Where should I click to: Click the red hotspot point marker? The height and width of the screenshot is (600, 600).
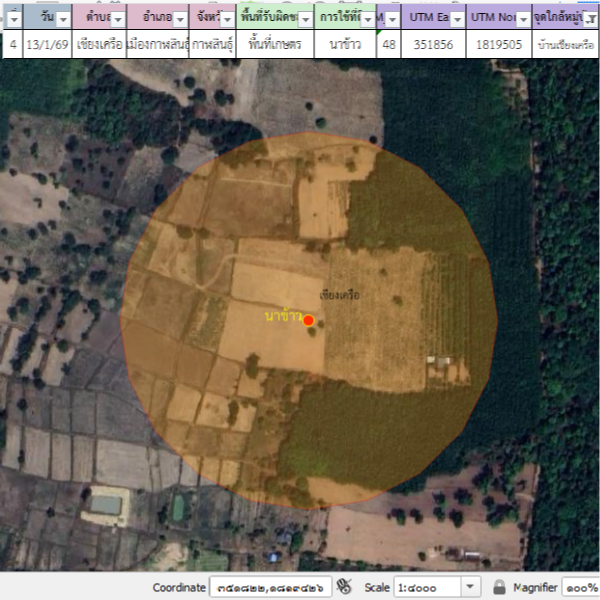tap(308, 320)
